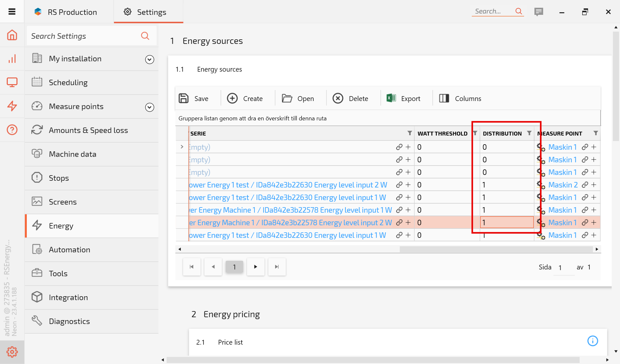This screenshot has width=620, height=364.
Task: Click the Save button in toolbar
Action: pyautogui.click(x=194, y=98)
